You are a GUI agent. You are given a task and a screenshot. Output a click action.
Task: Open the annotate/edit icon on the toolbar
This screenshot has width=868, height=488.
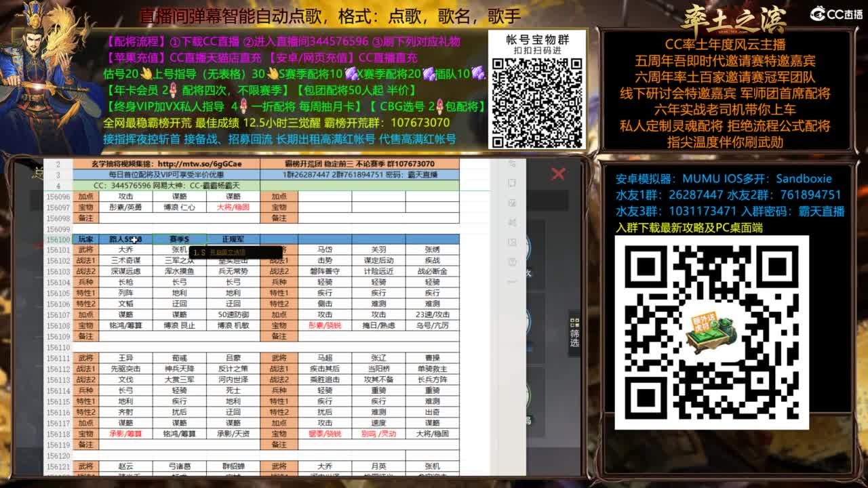[513, 201]
